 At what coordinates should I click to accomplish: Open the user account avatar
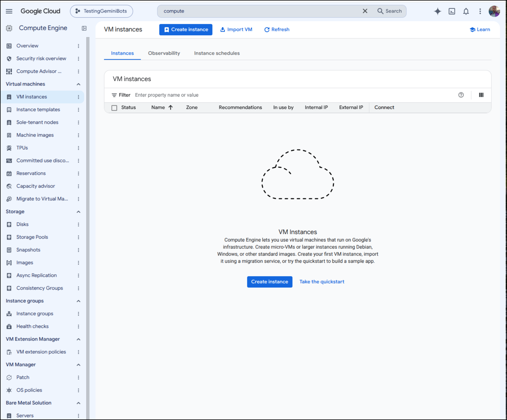[494, 11]
